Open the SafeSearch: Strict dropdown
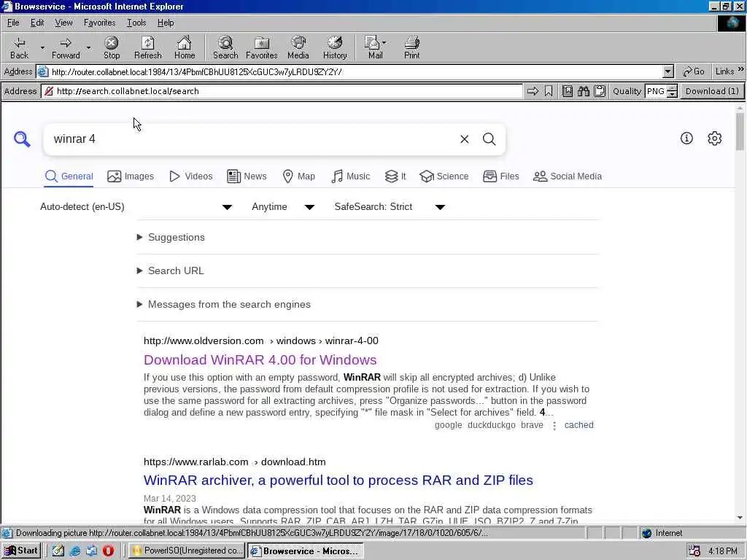Image resolution: width=747 pixels, height=560 pixels. (x=390, y=206)
